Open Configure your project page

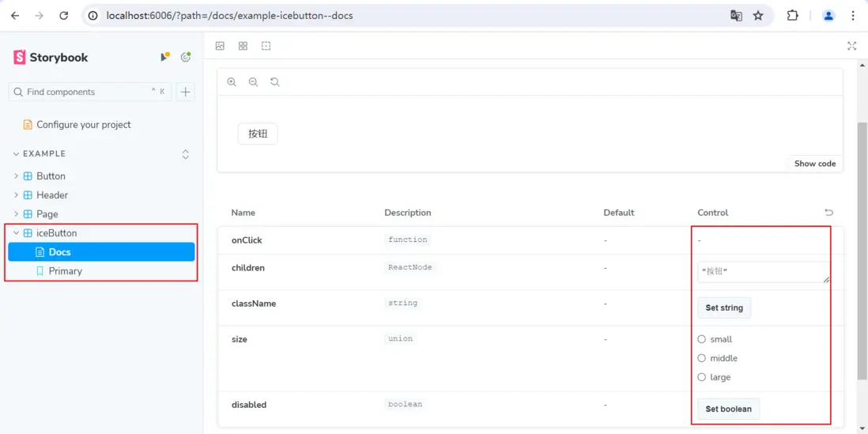pyautogui.click(x=83, y=125)
